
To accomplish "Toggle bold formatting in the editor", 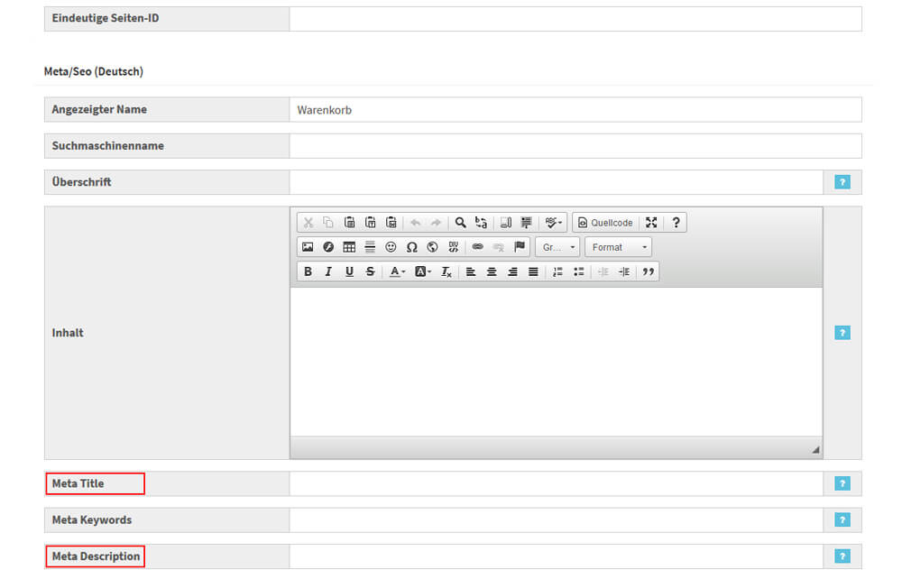I will point(308,271).
